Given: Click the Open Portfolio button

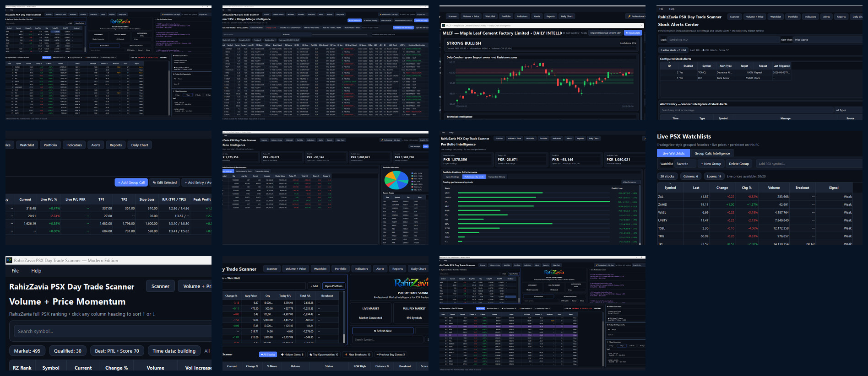Looking at the screenshot, I should tap(334, 286).
